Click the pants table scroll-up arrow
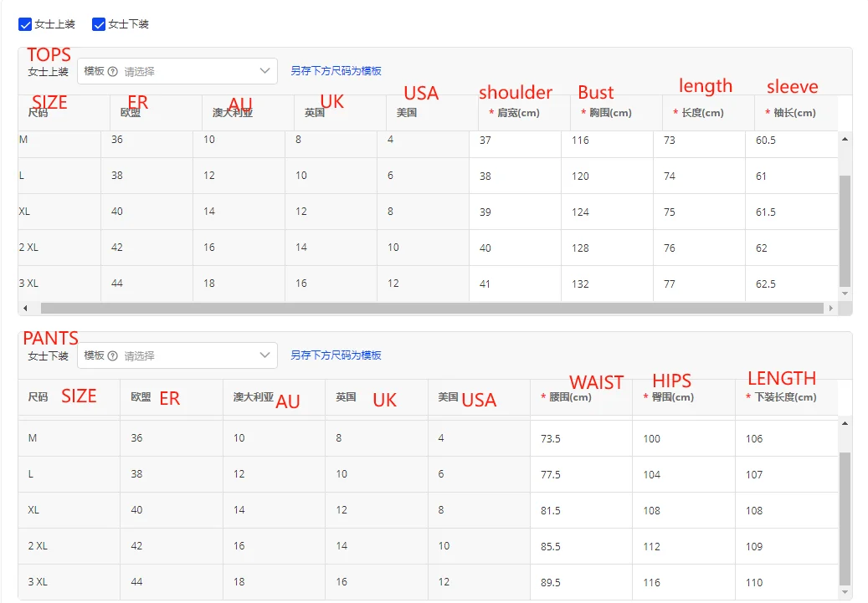The image size is (868, 603). point(845,423)
